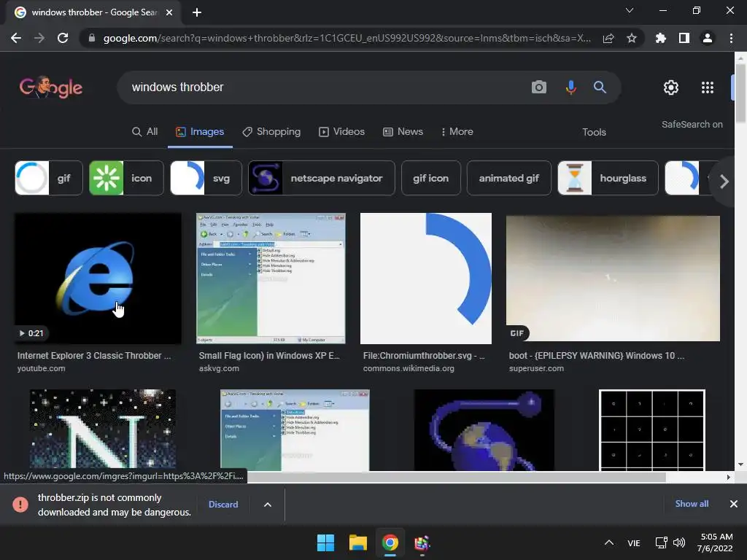747x560 pixels.
Task: Open File Explorer from taskbar
Action: pyautogui.click(x=357, y=542)
